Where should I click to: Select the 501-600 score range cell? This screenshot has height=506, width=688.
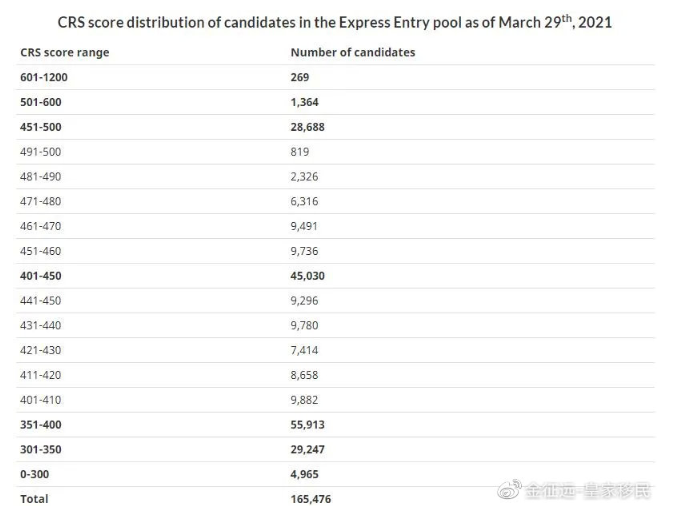(x=41, y=102)
